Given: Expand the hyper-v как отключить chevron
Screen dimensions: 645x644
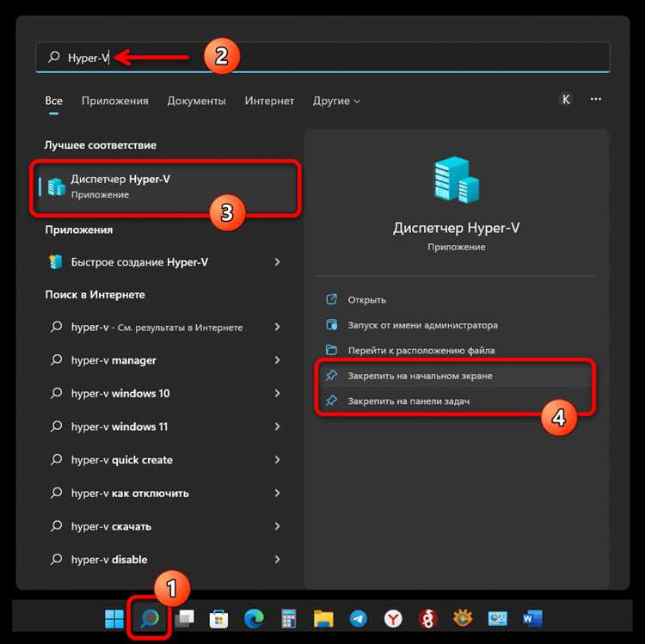Looking at the screenshot, I should click(277, 493).
